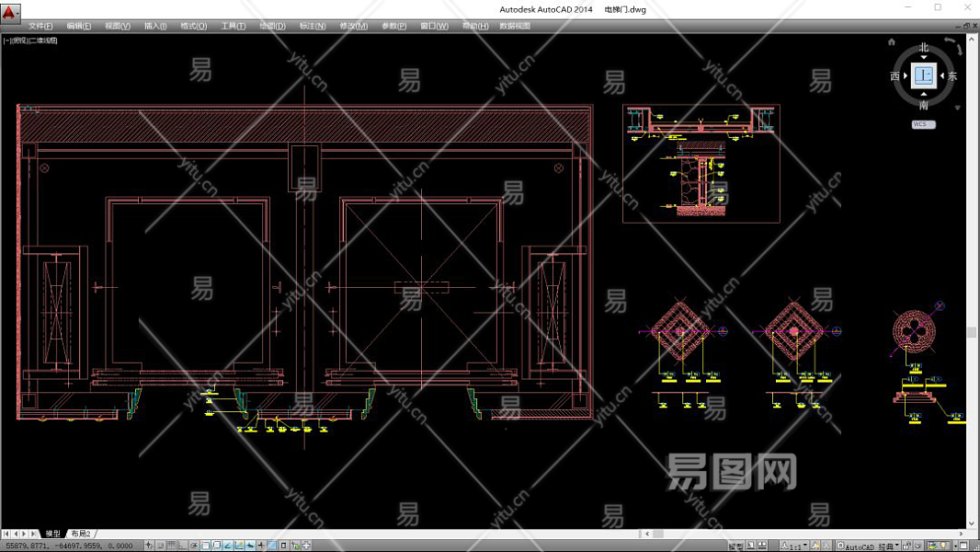Click 北 on the ViewCube compass
980x552 pixels.
(x=923, y=48)
